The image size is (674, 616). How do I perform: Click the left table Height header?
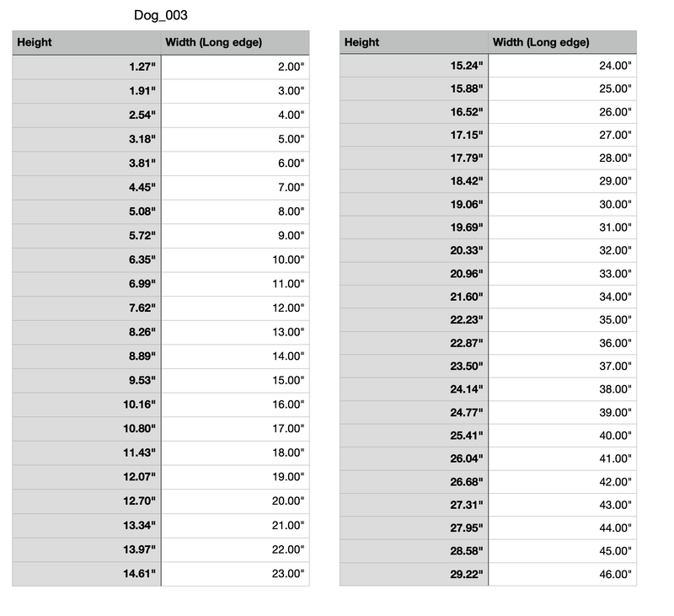pyautogui.click(x=87, y=43)
